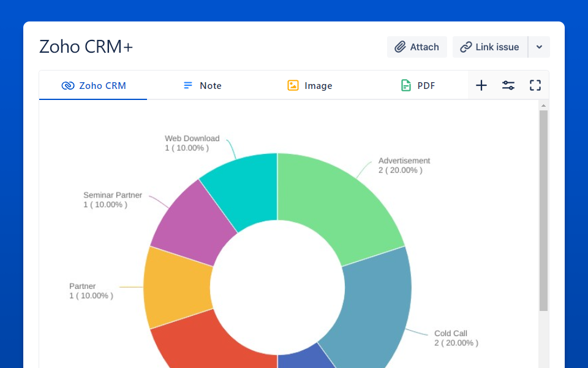Click the vertical scrollbar thumb
The width and height of the screenshot is (588, 368).
pyautogui.click(x=543, y=209)
